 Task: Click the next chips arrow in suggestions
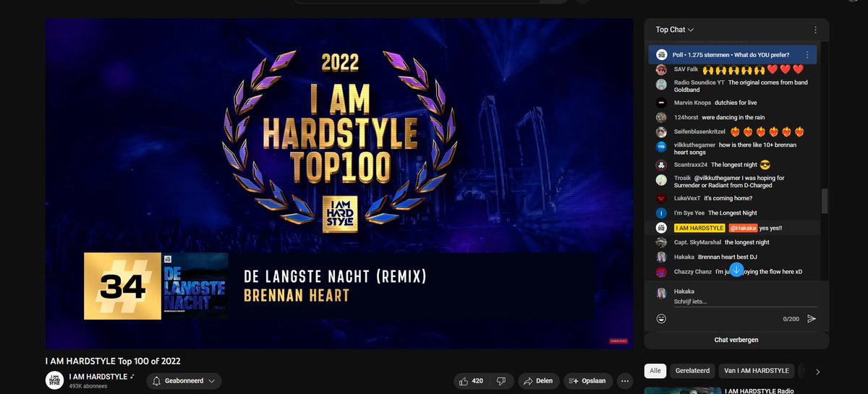click(x=817, y=372)
